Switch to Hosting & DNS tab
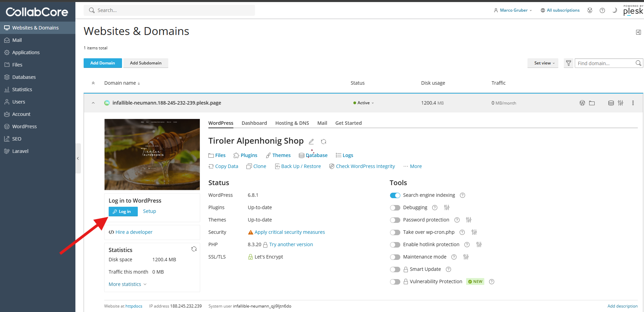The width and height of the screenshot is (644, 312). click(292, 123)
